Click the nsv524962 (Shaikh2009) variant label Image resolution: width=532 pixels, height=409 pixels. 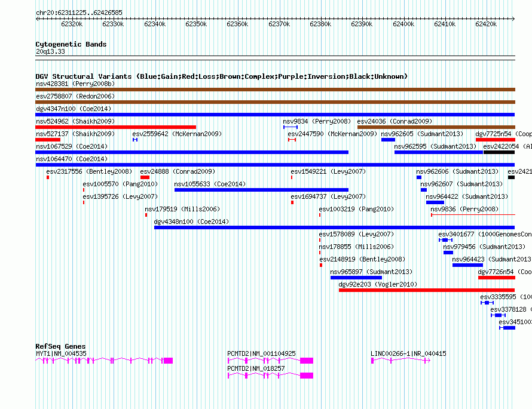(x=75, y=121)
